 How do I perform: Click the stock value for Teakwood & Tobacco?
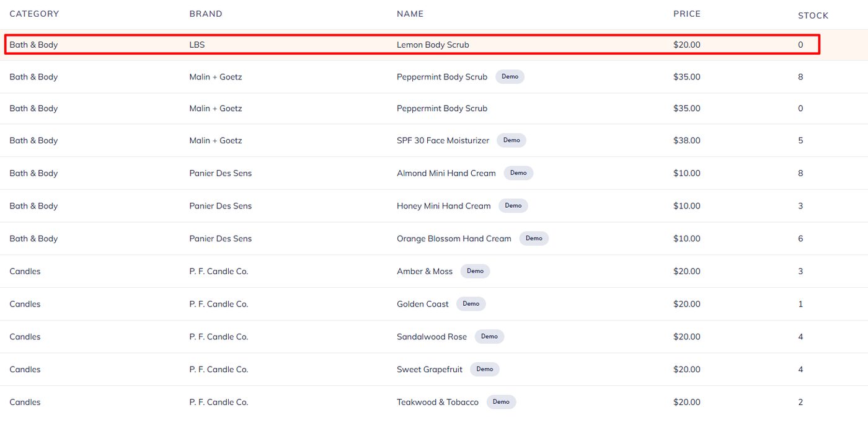coord(800,403)
